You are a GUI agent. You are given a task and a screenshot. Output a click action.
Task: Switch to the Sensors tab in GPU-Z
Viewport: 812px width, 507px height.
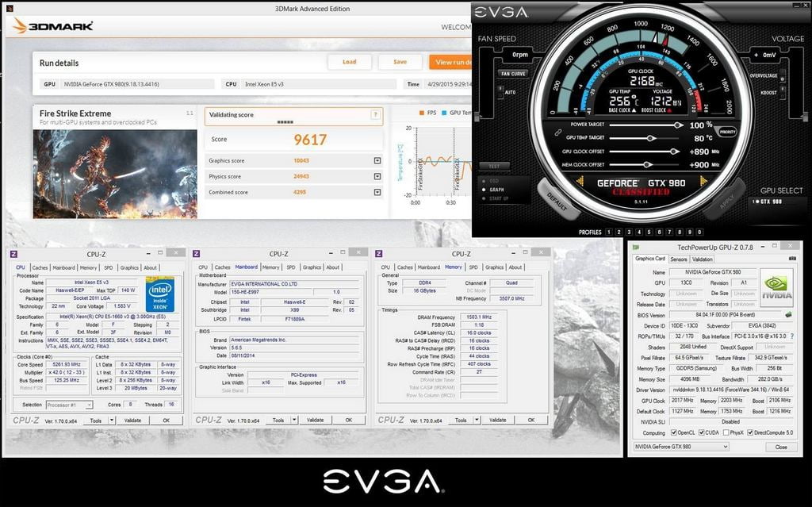678,259
